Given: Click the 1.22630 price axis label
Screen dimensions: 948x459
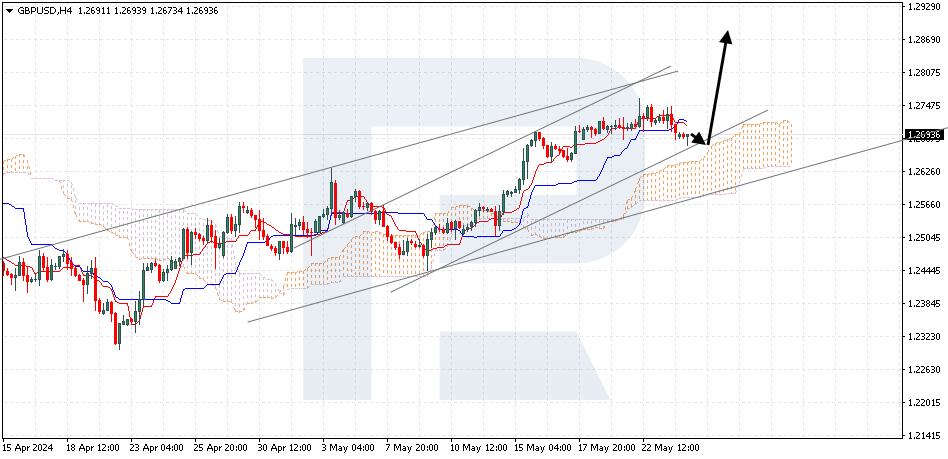Looking at the screenshot, I should coord(926,369).
